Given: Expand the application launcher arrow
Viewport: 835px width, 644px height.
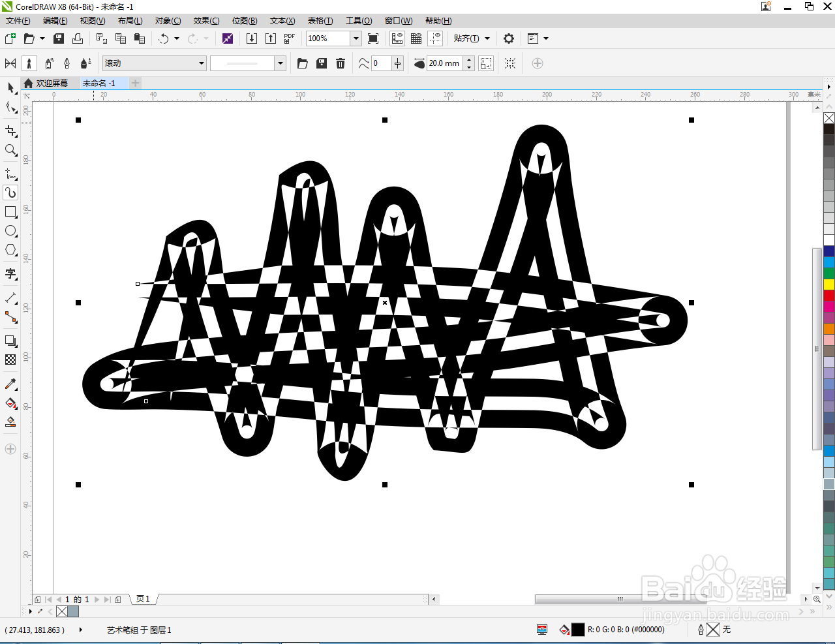Looking at the screenshot, I should click(x=546, y=38).
